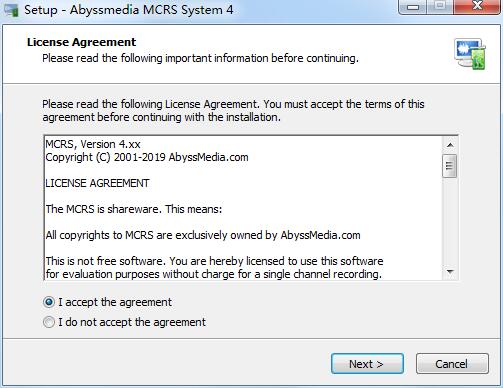Select the "I accept the agreement" radio button
Image resolution: width=503 pixels, height=388 pixels.
click(x=49, y=302)
